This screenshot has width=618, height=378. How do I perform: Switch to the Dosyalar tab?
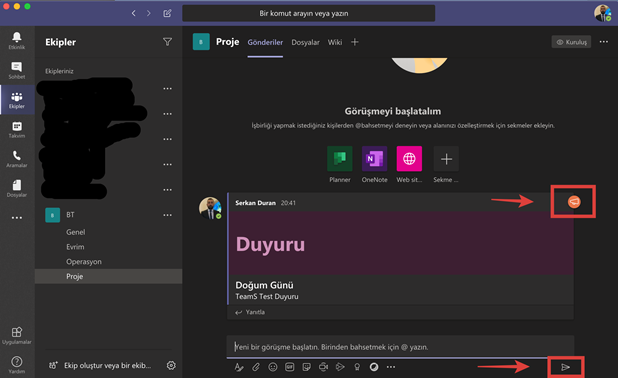pos(305,42)
